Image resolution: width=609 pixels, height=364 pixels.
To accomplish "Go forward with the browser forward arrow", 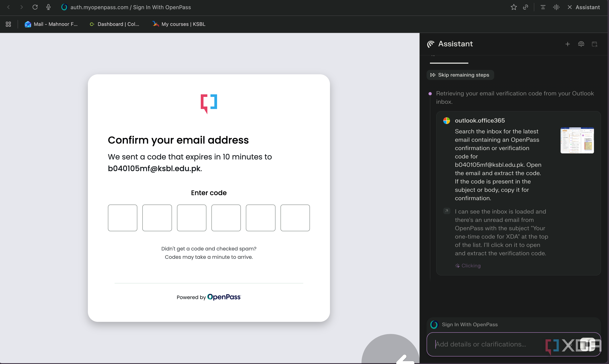I will click(21, 7).
